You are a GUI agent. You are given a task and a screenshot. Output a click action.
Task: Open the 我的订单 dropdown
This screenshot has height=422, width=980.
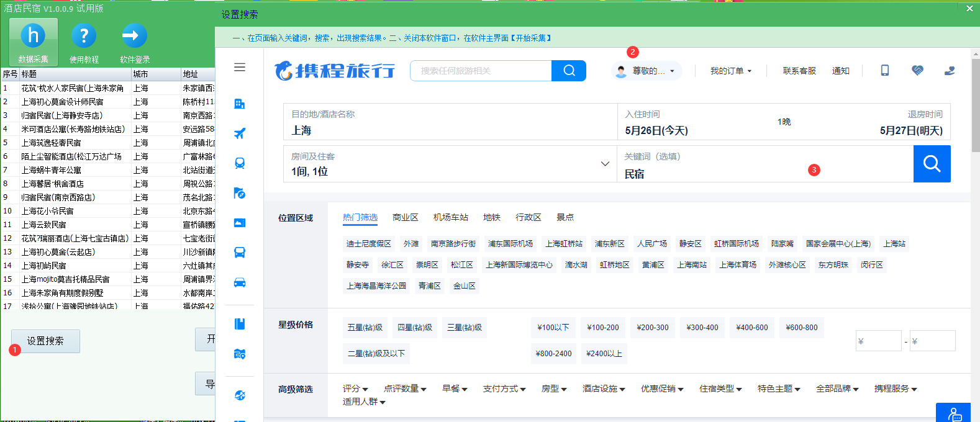coord(731,71)
